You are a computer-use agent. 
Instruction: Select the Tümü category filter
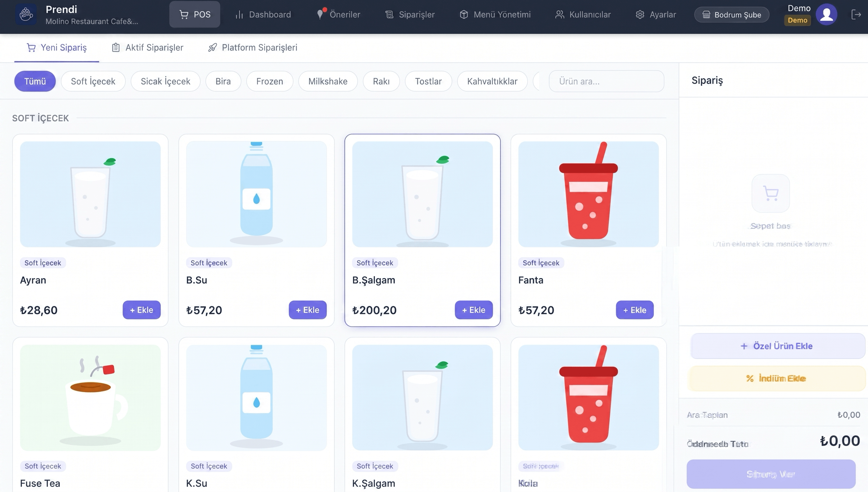click(35, 81)
